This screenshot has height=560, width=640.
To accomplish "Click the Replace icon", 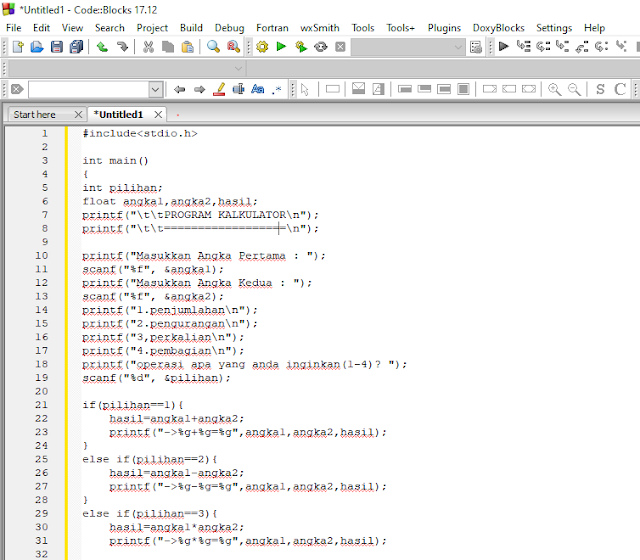I will [233, 47].
